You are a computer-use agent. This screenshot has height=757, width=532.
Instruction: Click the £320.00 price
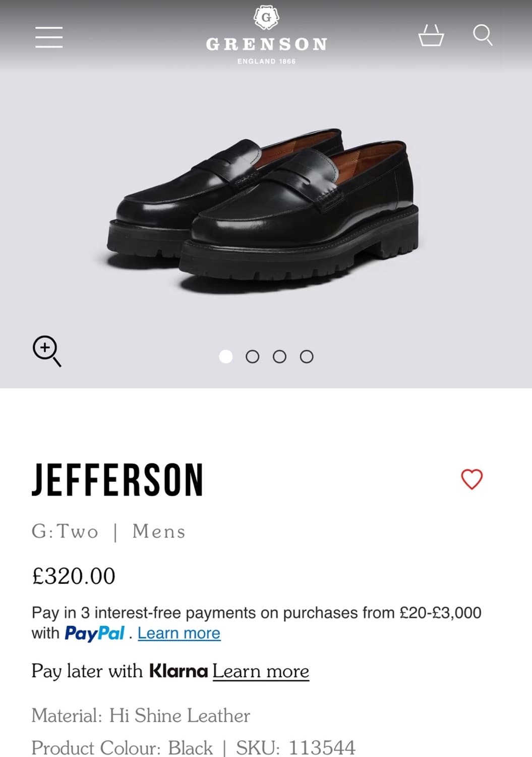pos(74,576)
